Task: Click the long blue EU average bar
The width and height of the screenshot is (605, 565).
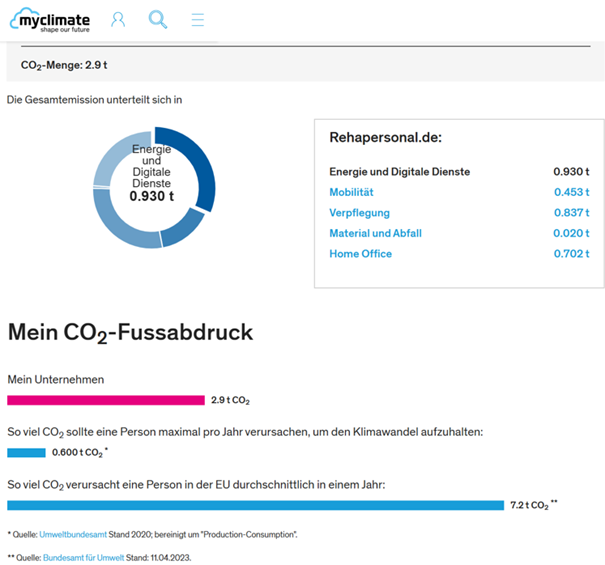Action: point(255,505)
